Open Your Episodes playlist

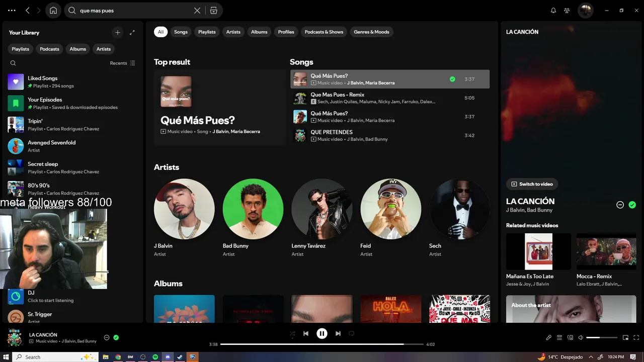(72, 104)
